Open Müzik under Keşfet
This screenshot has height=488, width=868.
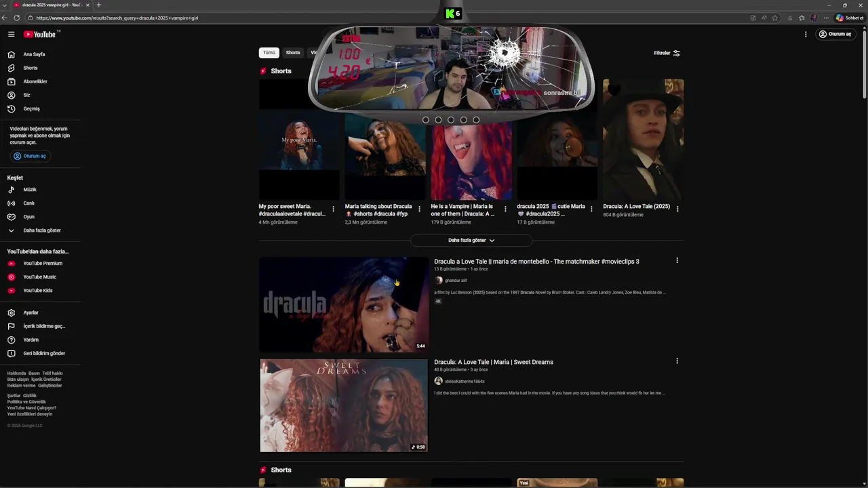41,190
